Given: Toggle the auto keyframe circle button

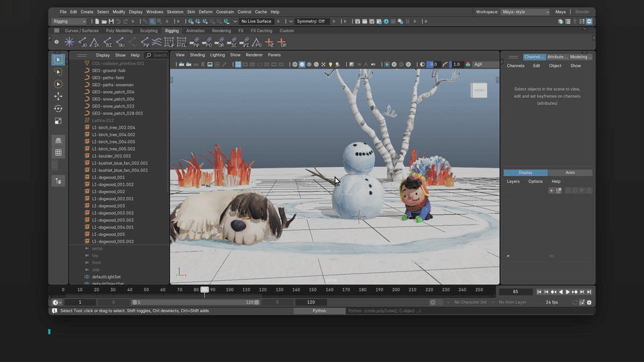Looking at the screenshot, I should [x=433, y=302].
